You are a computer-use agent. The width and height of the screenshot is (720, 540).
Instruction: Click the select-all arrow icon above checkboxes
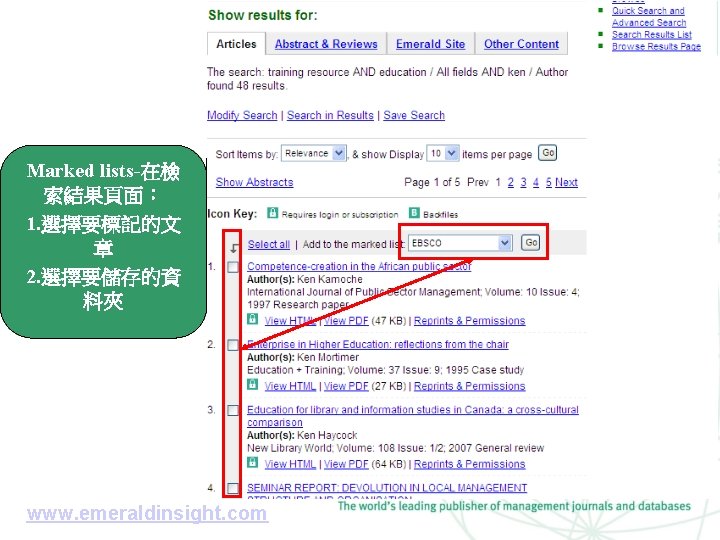click(234, 248)
